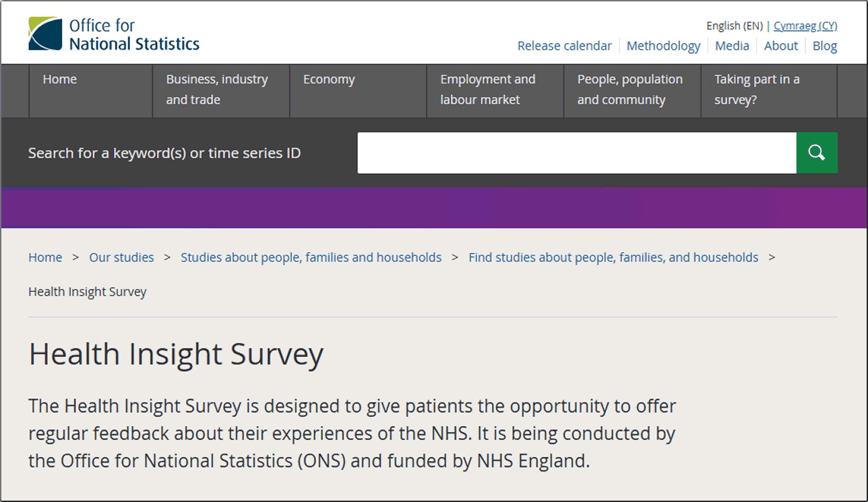Open Employment and labour market menu
Screen dimensions: 868x502
pyautogui.click(x=488, y=90)
